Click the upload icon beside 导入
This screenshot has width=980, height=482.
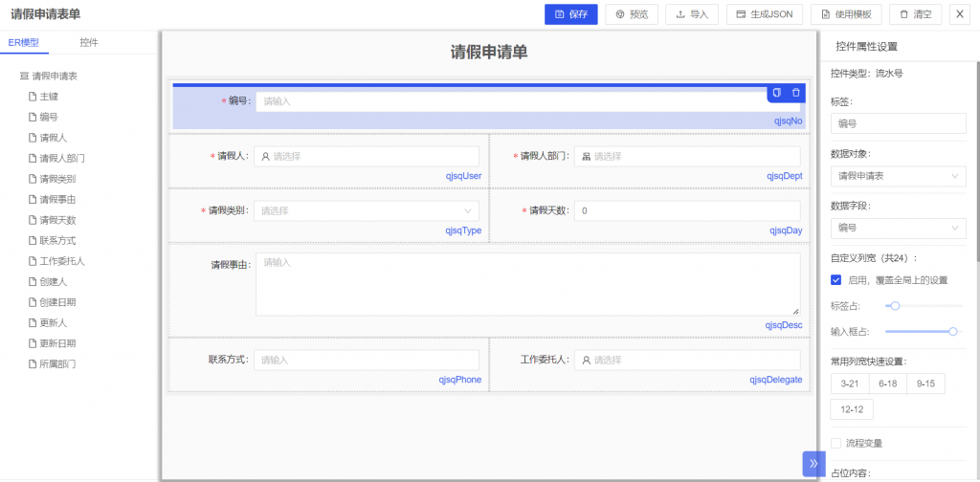680,14
